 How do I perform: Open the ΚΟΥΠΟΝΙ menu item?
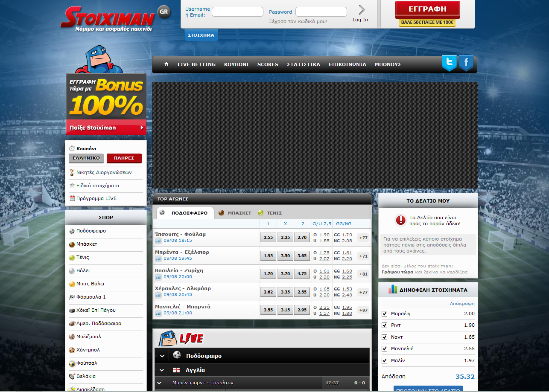click(x=236, y=64)
